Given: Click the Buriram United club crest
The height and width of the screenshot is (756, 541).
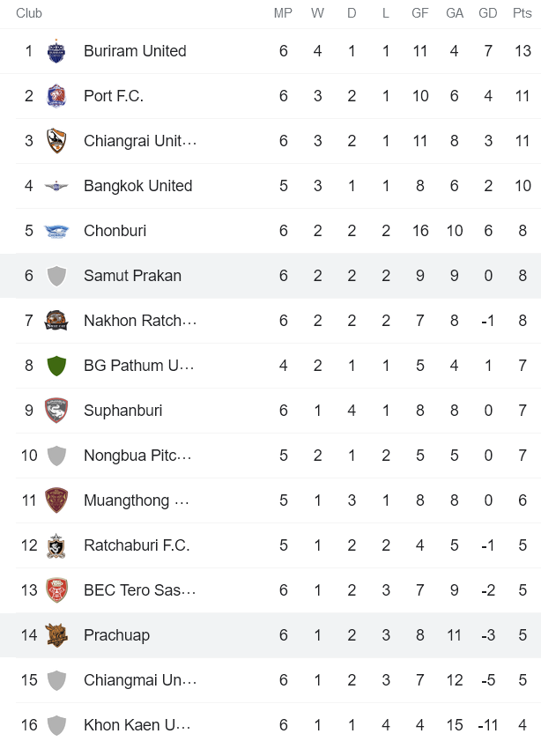Looking at the screenshot, I should pos(56,51).
